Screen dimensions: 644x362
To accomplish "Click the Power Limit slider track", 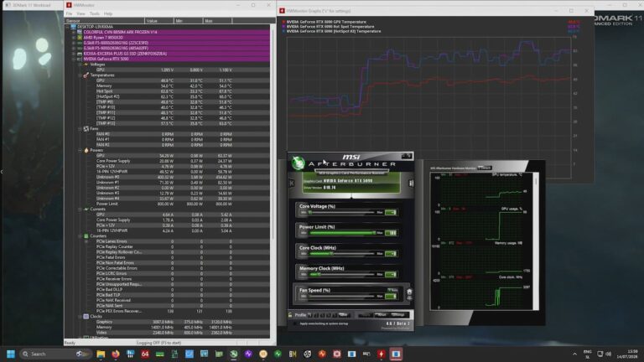I will (x=342, y=233).
